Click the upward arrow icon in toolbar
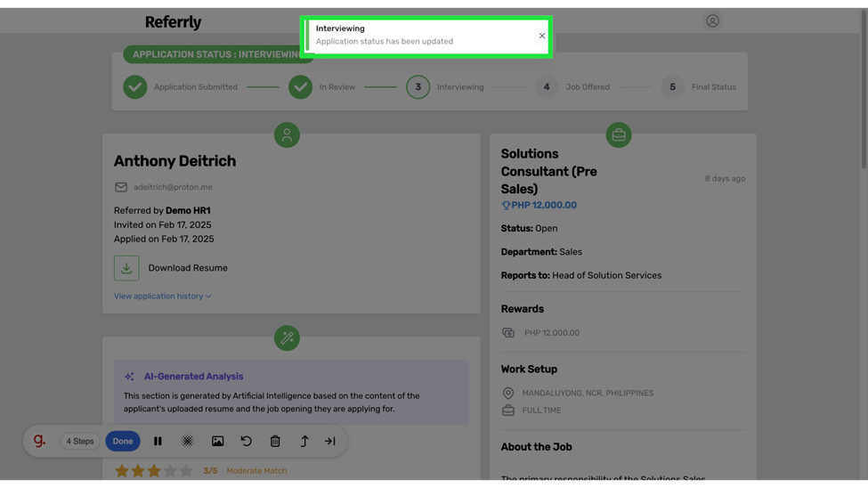Screen dimensions: 868x488 pos(304,441)
